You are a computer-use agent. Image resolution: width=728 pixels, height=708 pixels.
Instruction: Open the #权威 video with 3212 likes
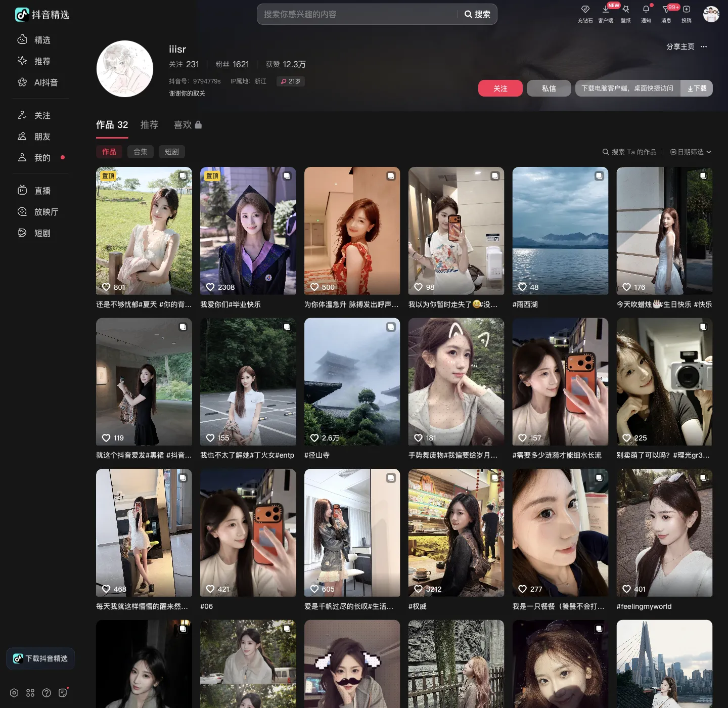point(457,533)
